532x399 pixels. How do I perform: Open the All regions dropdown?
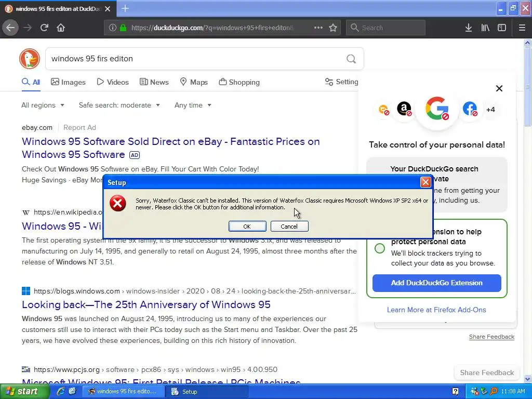(43, 105)
